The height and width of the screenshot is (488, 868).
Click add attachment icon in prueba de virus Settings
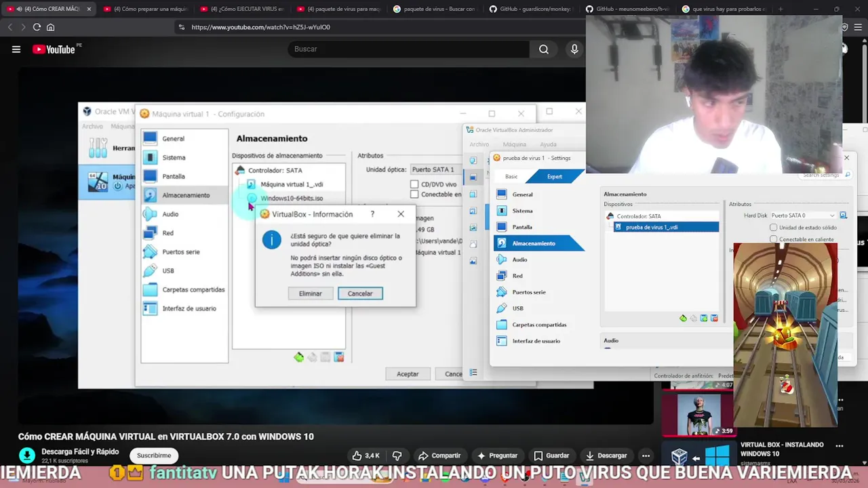704,319
